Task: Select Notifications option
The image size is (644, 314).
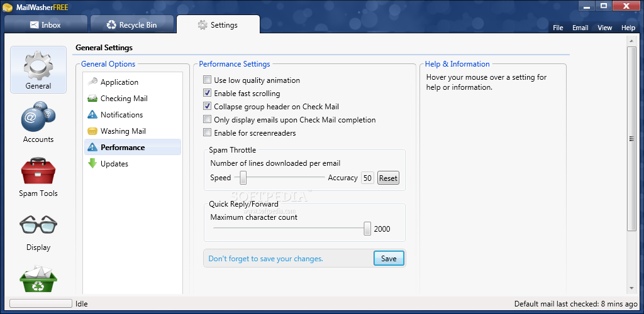Action: 133,115
